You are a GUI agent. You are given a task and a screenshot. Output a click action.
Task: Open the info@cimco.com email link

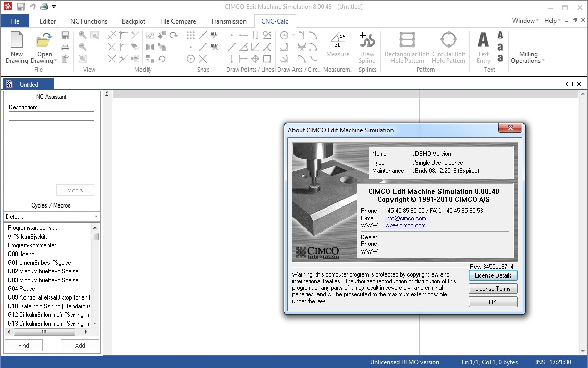pyautogui.click(x=405, y=218)
